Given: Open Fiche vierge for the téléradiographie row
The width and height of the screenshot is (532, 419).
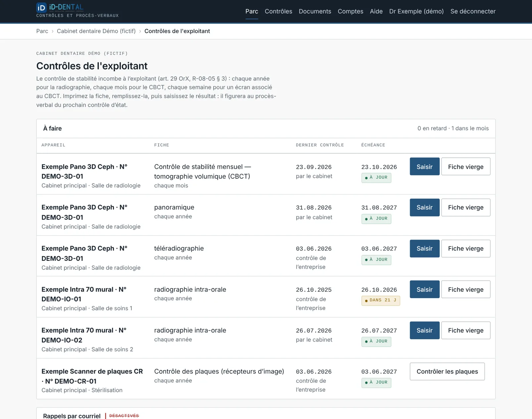Looking at the screenshot, I should pos(465,249).
